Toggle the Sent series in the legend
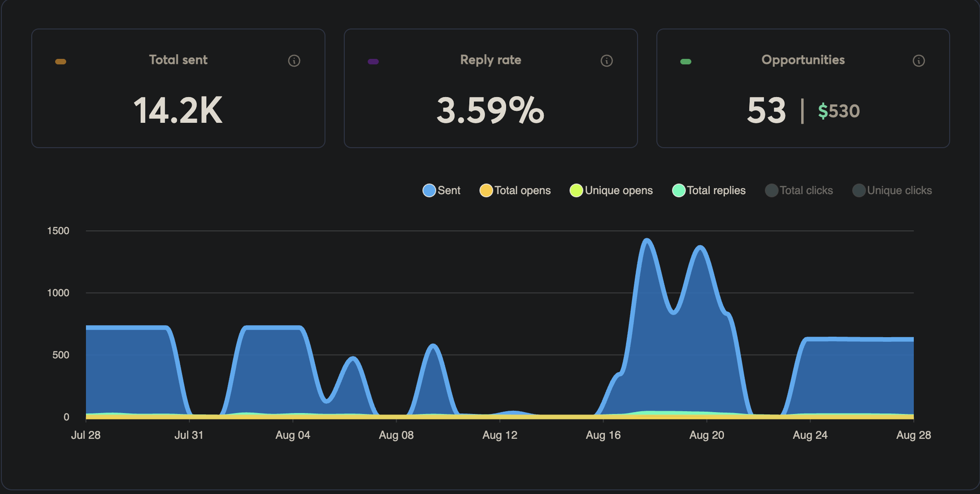Screen dimensions: 980x494 point(441,190)
